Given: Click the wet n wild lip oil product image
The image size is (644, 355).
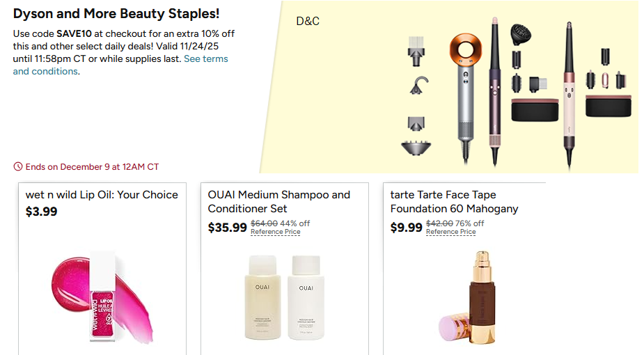Looking at the screenshot, I should pyautogui.click(x=102, y=297).
